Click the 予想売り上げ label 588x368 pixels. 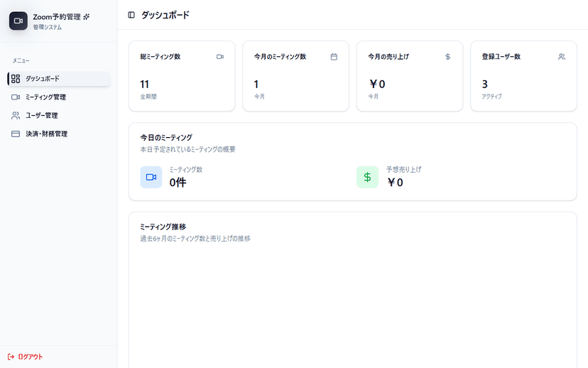404,170
